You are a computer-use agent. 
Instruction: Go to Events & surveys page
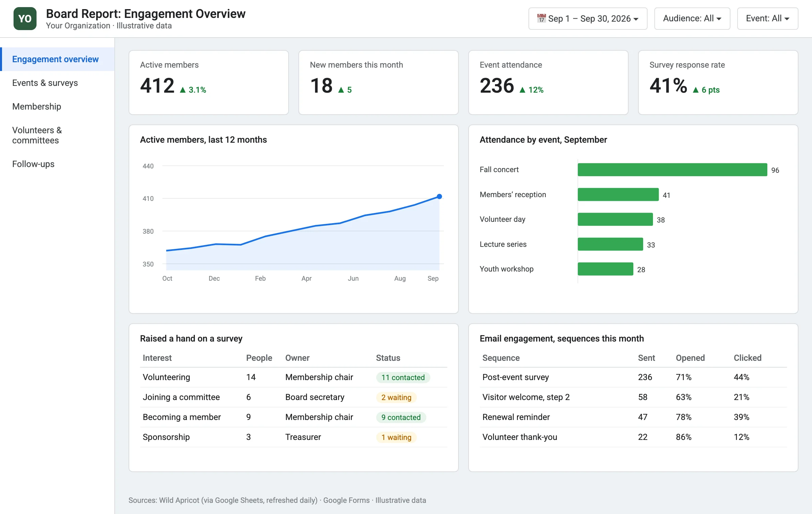(x=58, y=83)
